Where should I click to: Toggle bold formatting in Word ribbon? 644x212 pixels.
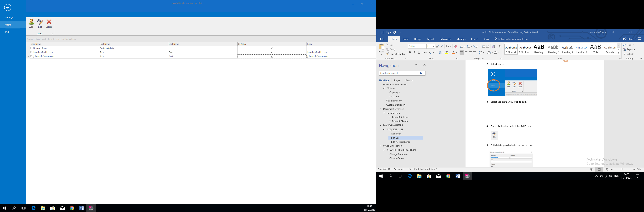(x=410, y=53)
